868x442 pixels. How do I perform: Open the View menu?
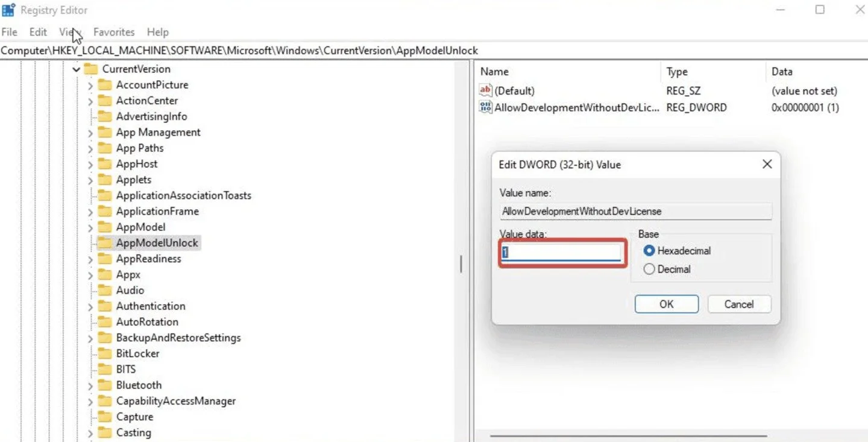(x=70, y=32)
